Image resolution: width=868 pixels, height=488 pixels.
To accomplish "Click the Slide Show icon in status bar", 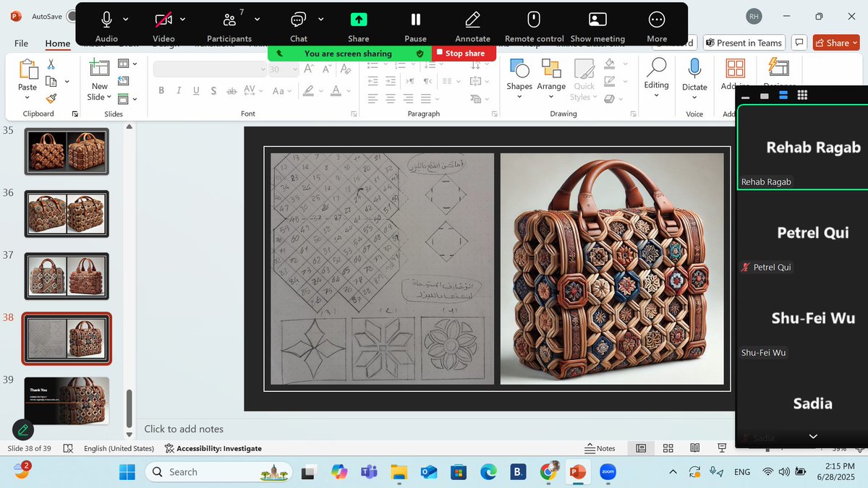I will click(721, 448).
